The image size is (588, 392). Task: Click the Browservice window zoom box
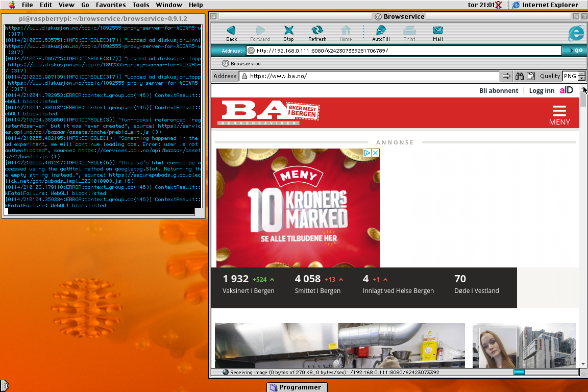576,16
